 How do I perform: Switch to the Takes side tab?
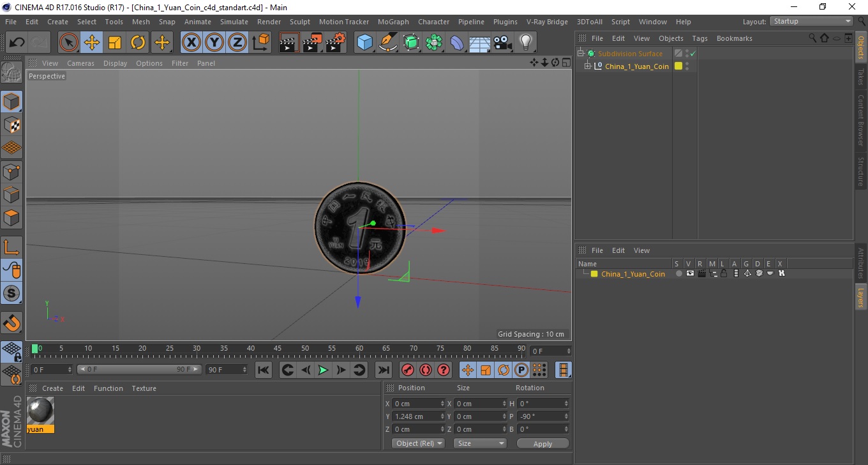pyautogui.click(x=860, y=77)
